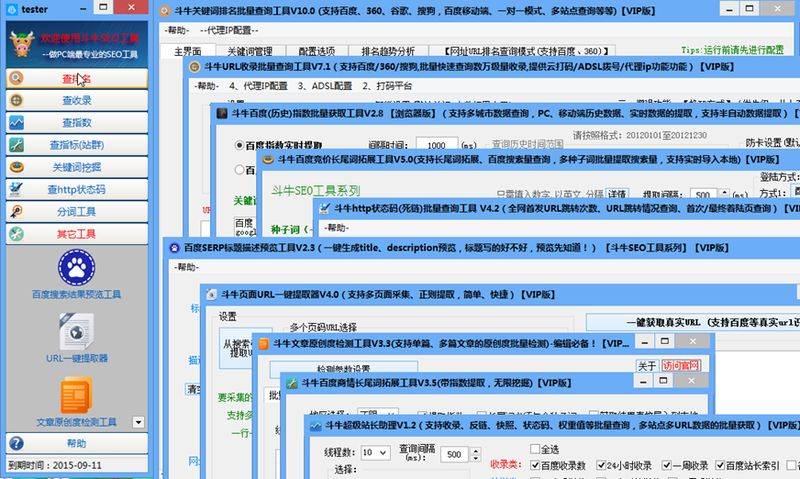800x479 pixels.
Task: Open the 查http状态码 status code tool
Action: 76,189
